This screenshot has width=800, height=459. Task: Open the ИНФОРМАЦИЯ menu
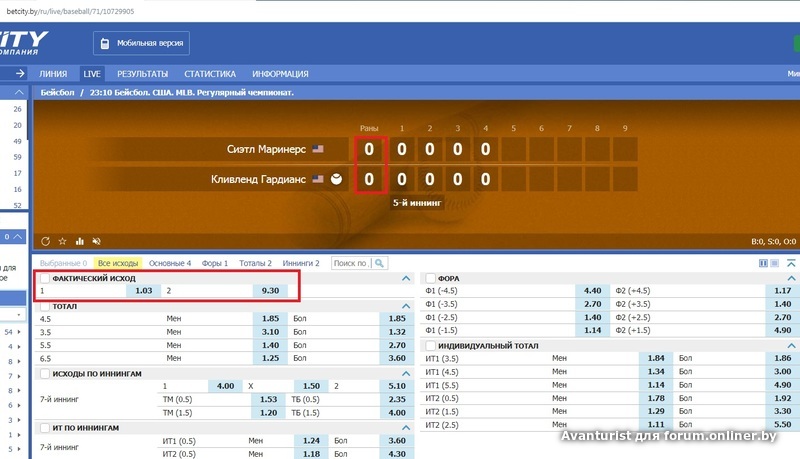click(x=280, y=74)
